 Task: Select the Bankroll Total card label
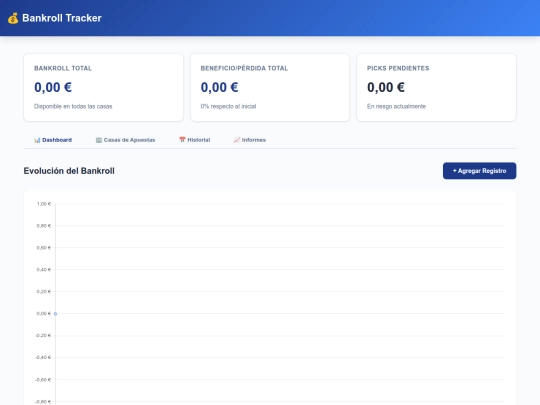click(x=63, y=68)
